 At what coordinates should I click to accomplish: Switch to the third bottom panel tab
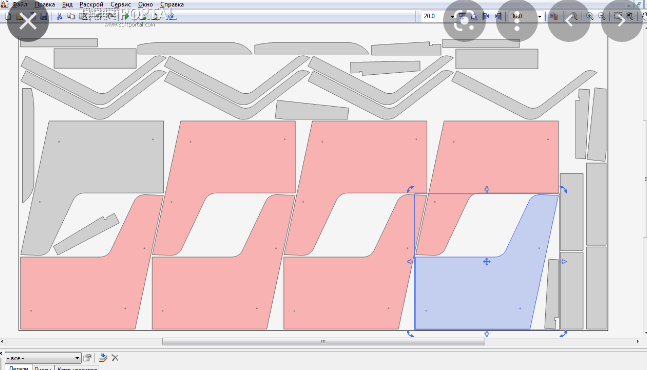tap(77, 368)
